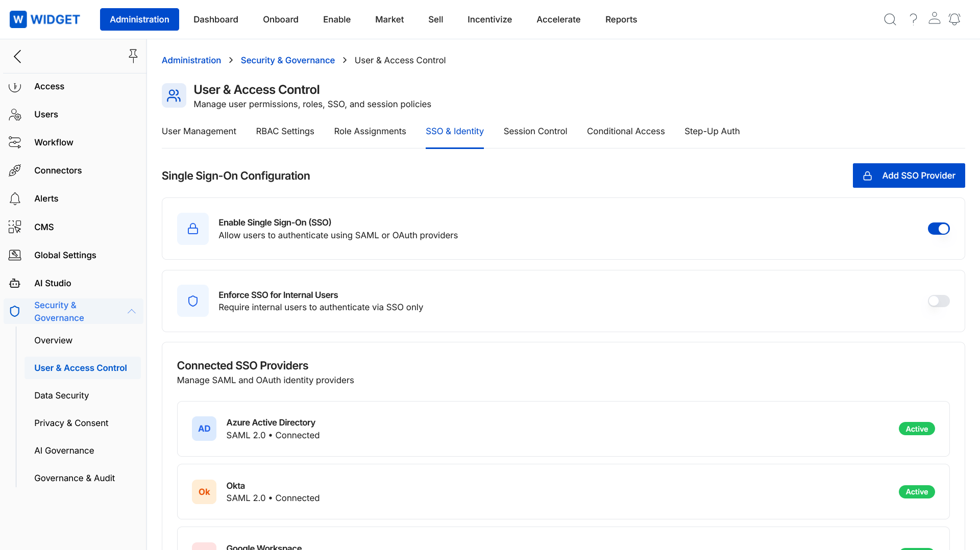Collapse the Security & Governance section
Image resolution: width=980 pixels, height=550 pixels.
click(x=131, y=311)
